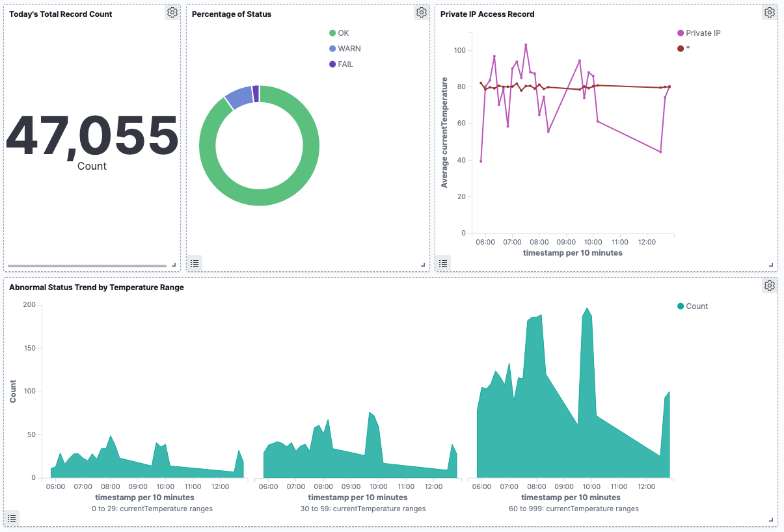This screenshot has height=532, width=784.
Task: Click resize handle of Total Record Count panel
Action: [x=174, y=265]
